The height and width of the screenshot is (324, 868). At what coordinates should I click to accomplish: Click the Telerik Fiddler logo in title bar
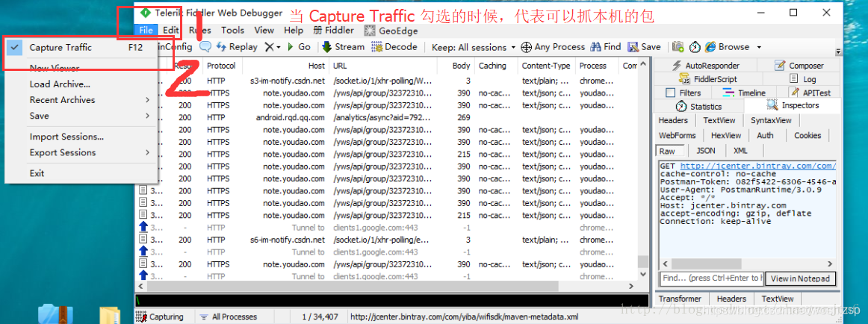[146, 13]
